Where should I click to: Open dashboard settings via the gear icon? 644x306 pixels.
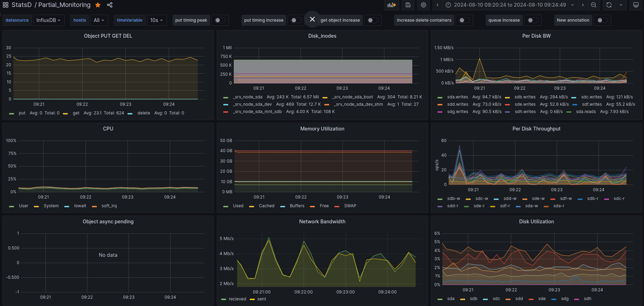(424, 5)
